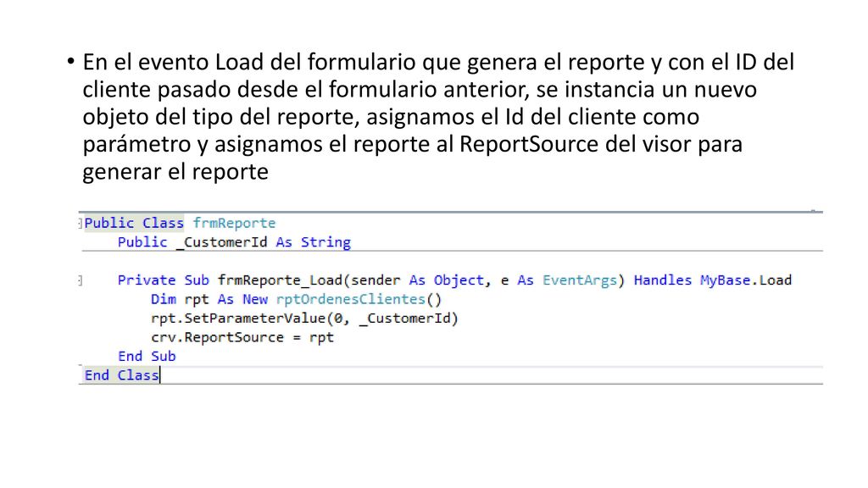The image size is (868, 488).
Task: Click the 'sender As Object' parameter
Action: click(417, 280)
